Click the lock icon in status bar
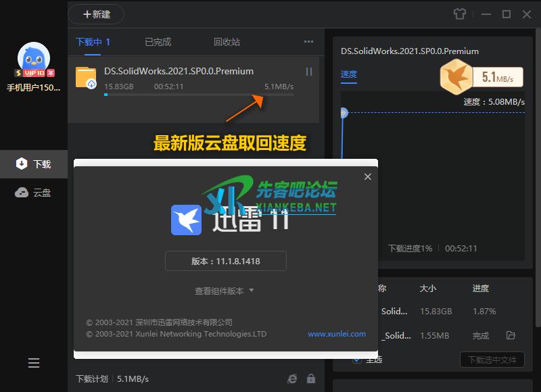The image size is (541, 392). [311, 379]
